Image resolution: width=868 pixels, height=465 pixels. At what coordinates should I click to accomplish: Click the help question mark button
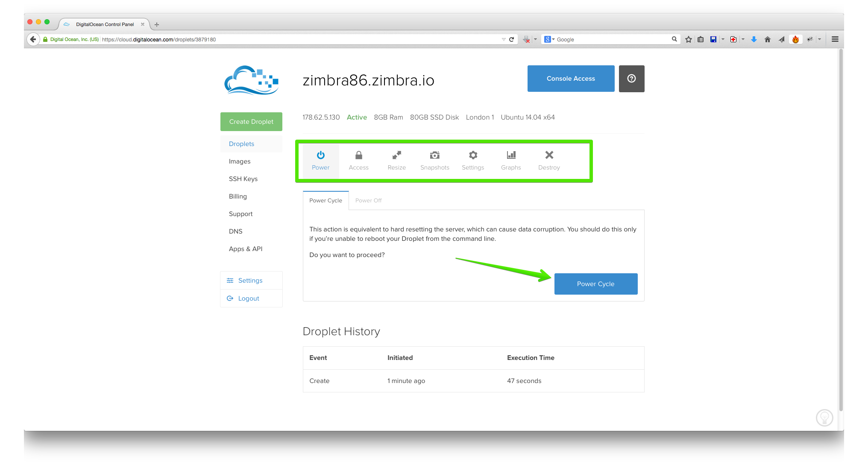pyautogui.click(x=632, y=79)
